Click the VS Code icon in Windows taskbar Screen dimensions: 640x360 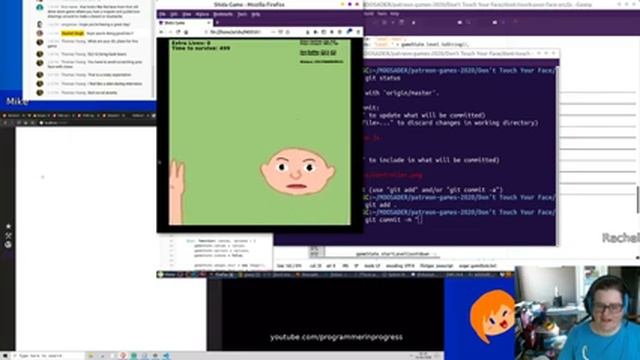pos(166,356)
